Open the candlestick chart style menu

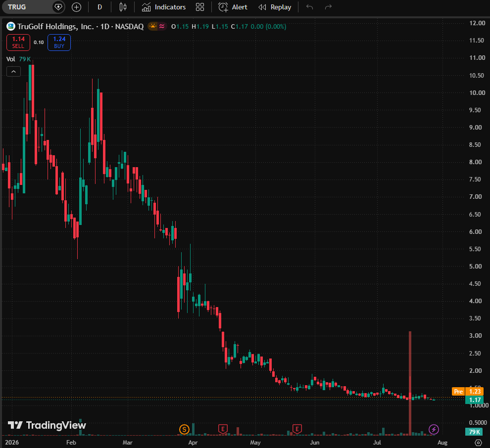[x=123, y=7]
